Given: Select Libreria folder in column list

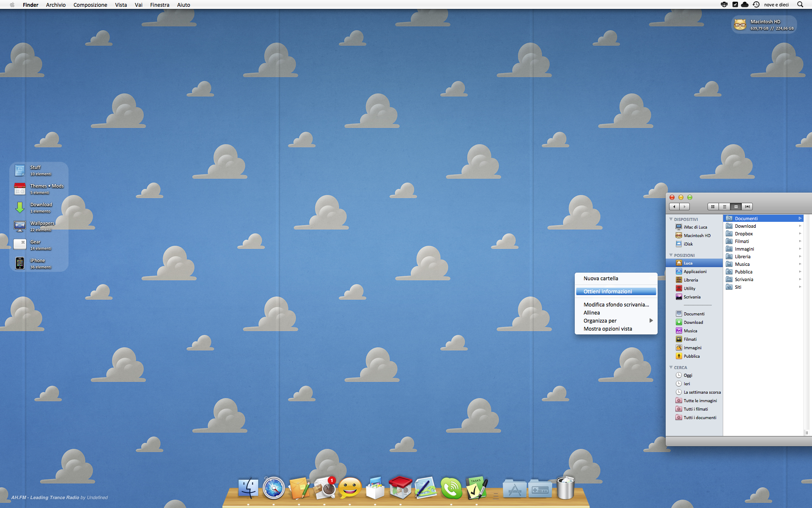Looking at the screenshot, I should (x=763, y=257).
